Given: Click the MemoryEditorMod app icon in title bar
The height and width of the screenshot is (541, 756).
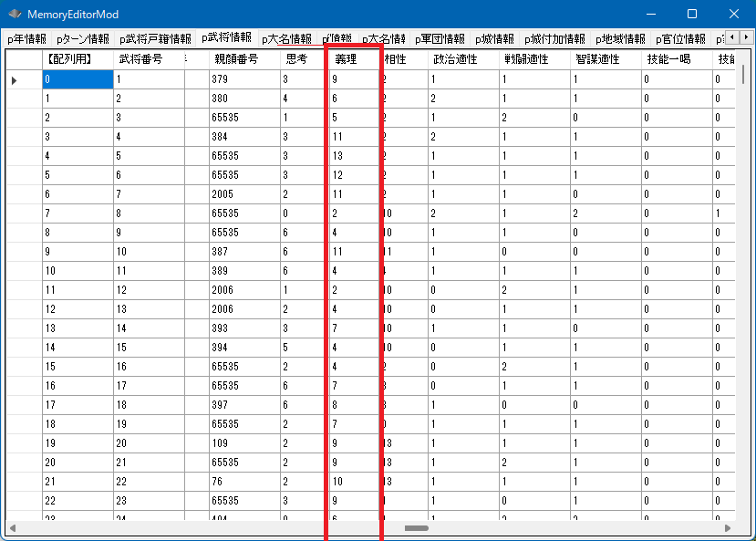Looking at the screenshot, I should tap(15, 15).
